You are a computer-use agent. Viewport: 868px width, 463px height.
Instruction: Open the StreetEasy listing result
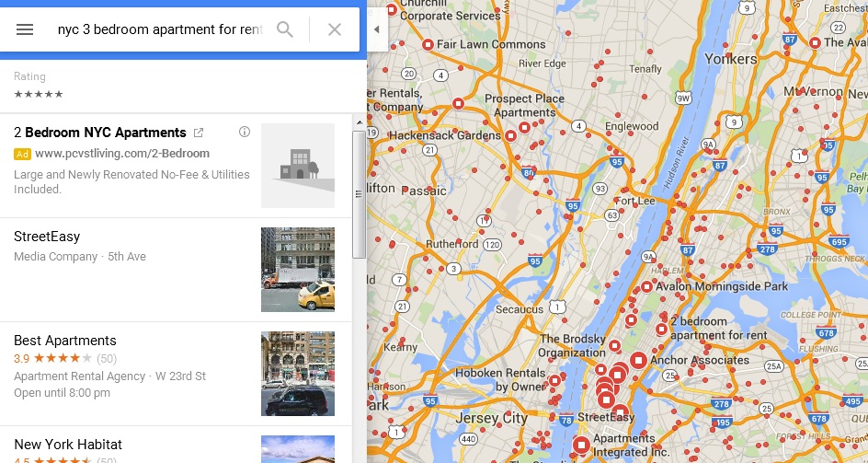[176, 270]
